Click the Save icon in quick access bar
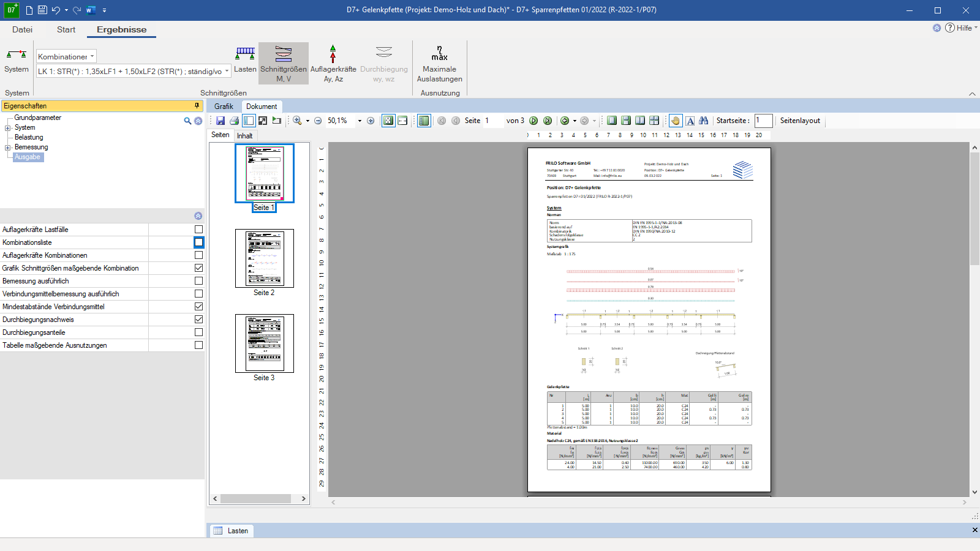The height and width of the screenshot is (551, 980). [42, 10]
